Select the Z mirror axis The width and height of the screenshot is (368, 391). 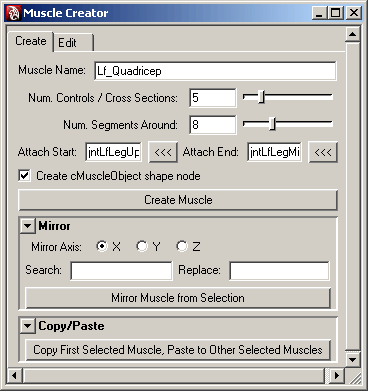[182, 246]
